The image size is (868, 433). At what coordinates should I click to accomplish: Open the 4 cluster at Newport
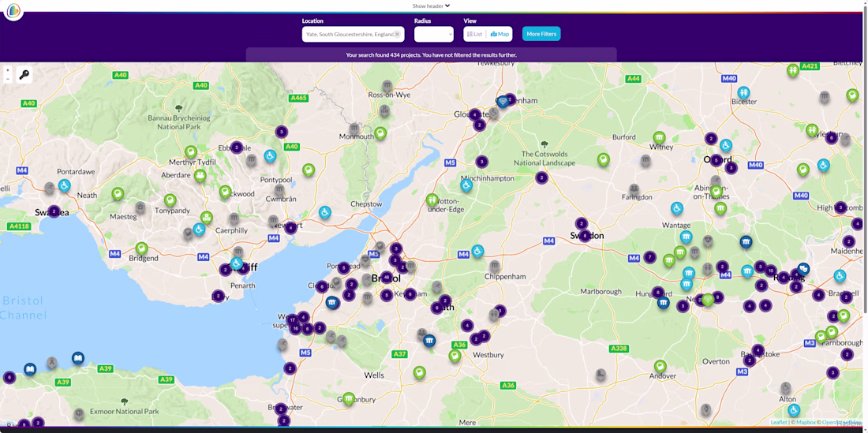coord(290,228)
